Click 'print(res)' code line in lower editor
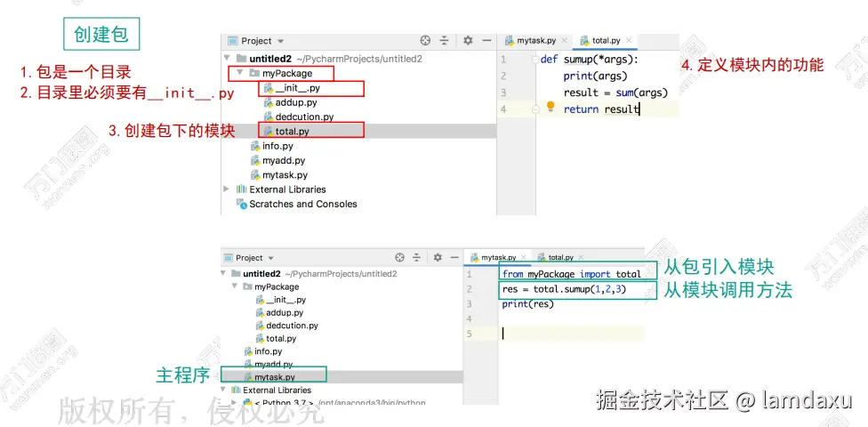868x427 pixels. click(x=527, y=304)
